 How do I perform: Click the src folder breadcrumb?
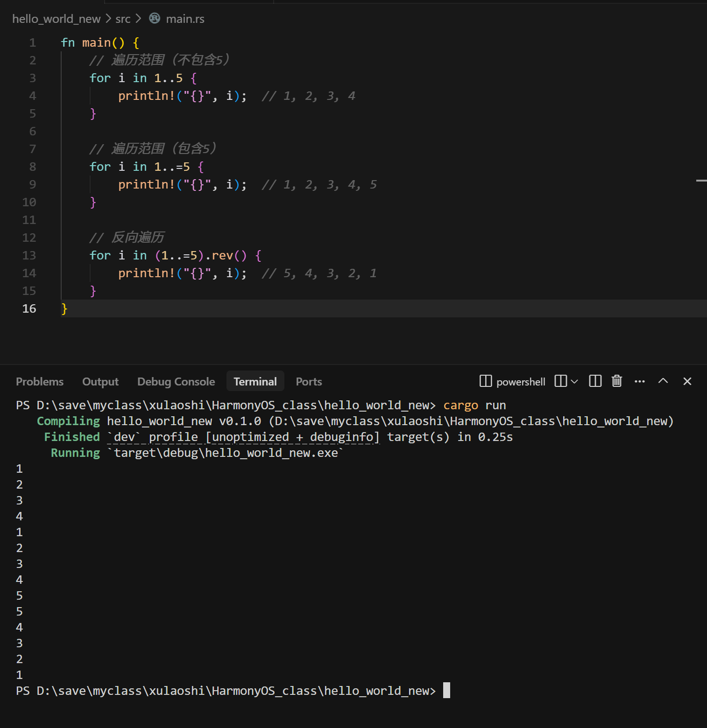coord(123,19)
